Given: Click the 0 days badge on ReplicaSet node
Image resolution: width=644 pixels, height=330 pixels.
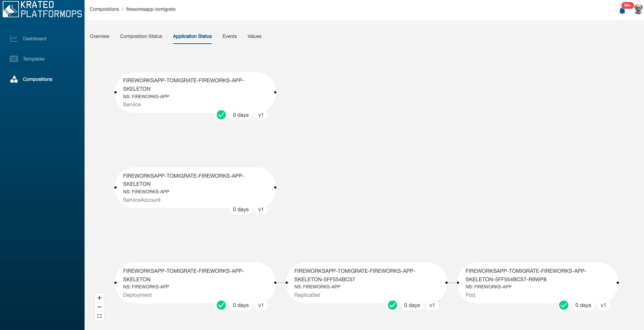Looking at the screenshot, I should [412, 305].
